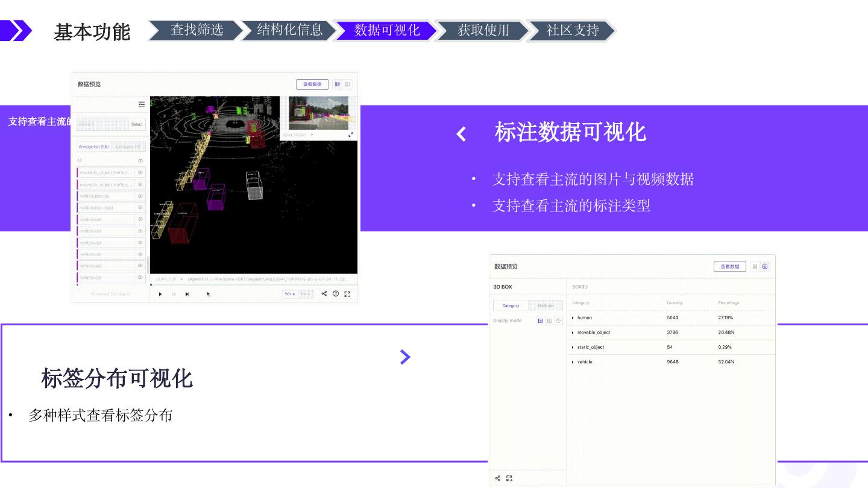Click the share icon in the LiDAR viewer
Viewport: 868px width, 488px height.
click(x=324, y=294)
